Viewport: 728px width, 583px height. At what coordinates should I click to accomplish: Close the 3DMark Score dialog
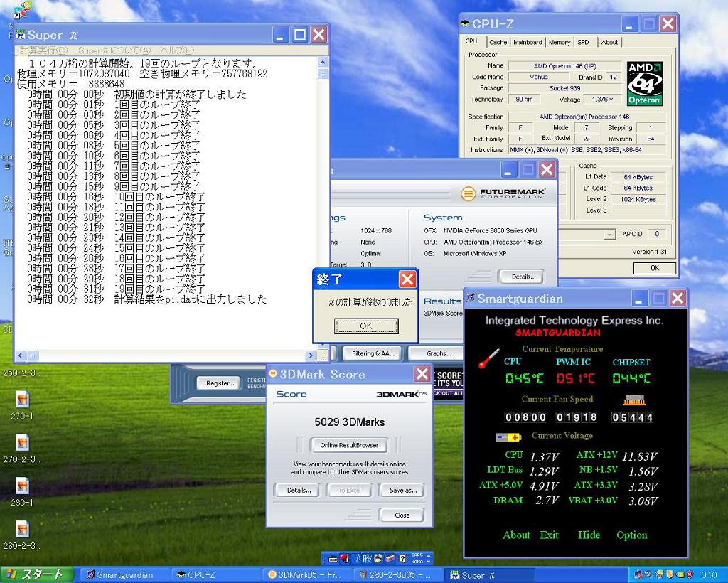pyautogui.click(x=422, y=374)
